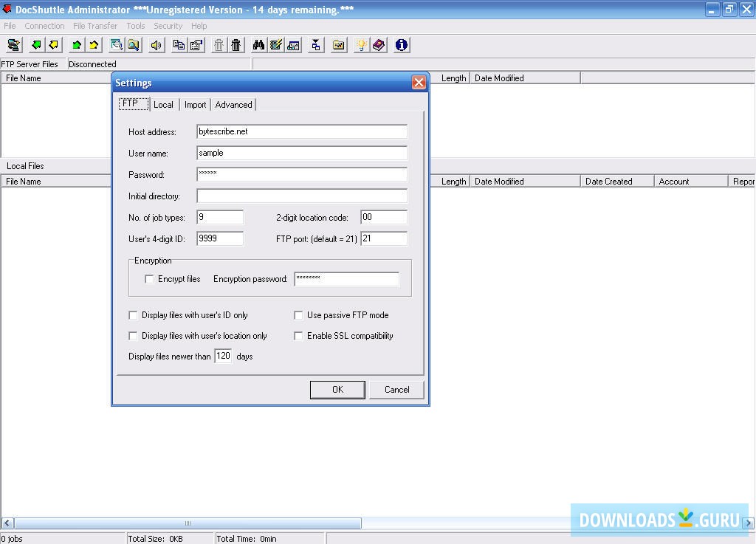Click the Initial directory input field
756x544 pixels.
302,196
